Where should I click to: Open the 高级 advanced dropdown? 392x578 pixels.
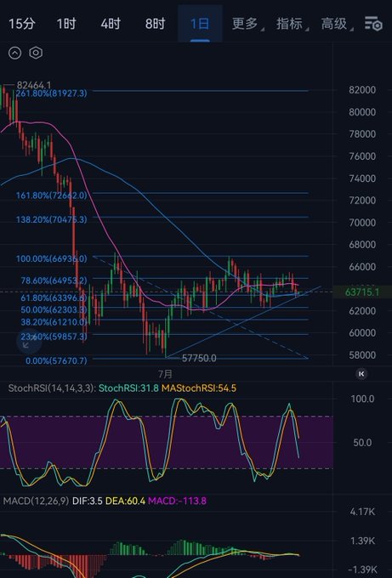336,24
